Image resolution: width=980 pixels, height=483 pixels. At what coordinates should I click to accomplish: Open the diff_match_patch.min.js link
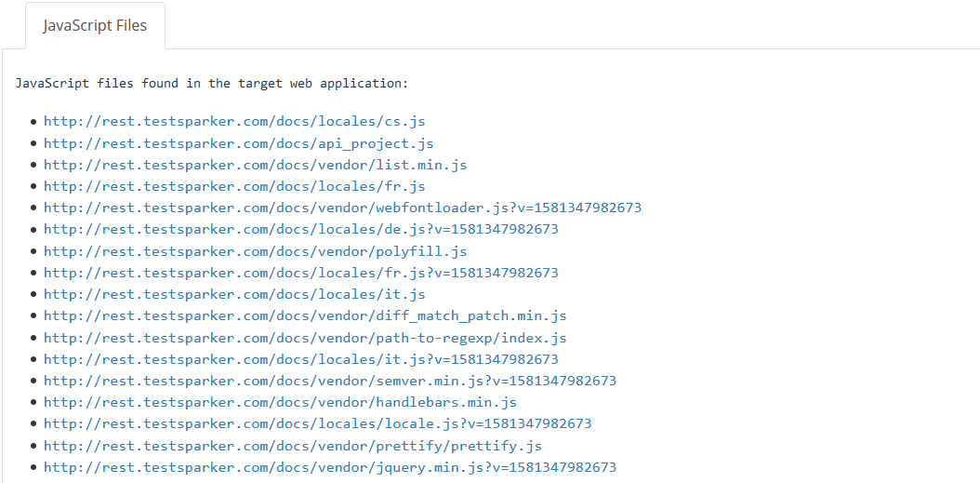[x=305, y=316]
